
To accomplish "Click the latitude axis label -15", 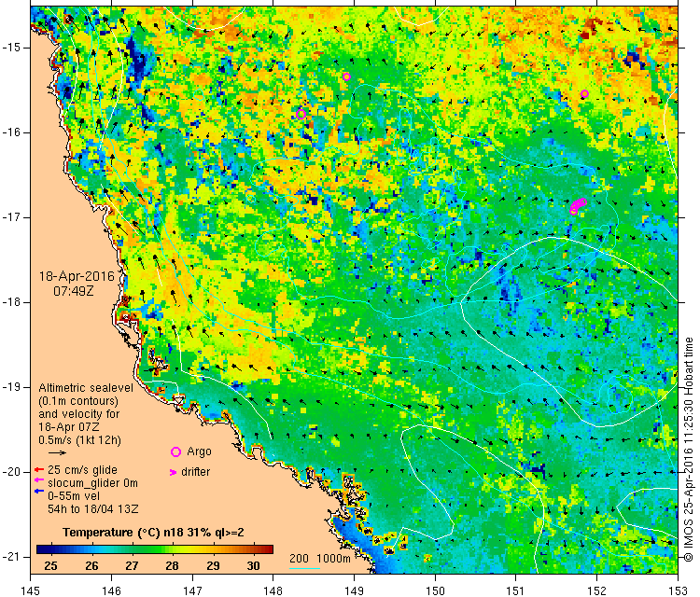I will pos(10,48).
